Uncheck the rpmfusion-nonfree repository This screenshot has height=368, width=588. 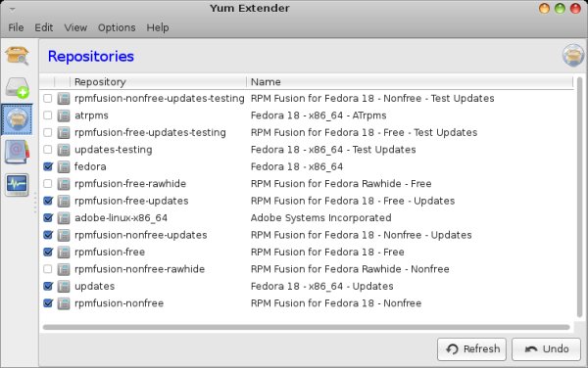click(x=48, y=303)
